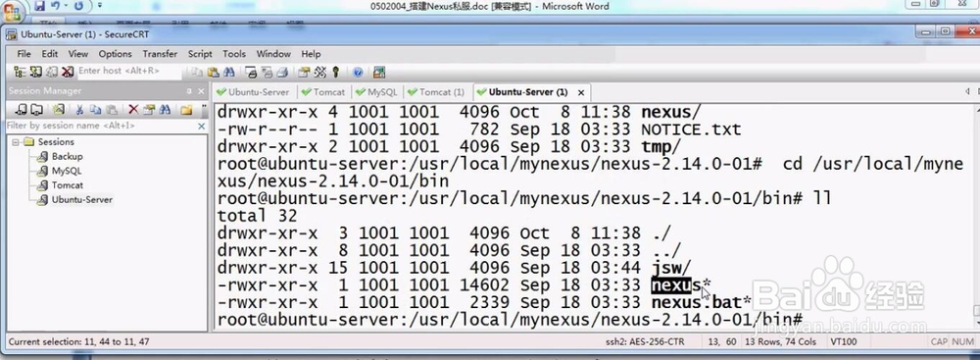The height and width of the screenshot is (360, 980).
Task: Open Global Options tools icon
Action: (x=320, y=72)
